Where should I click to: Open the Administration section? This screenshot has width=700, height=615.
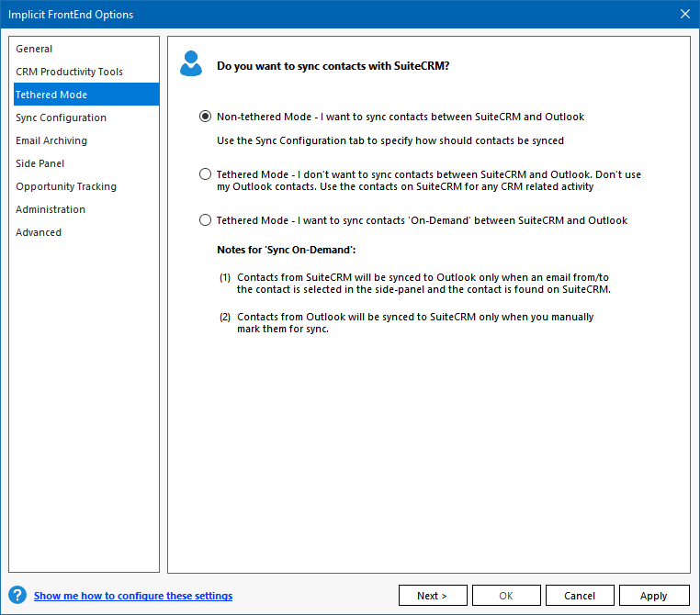tap(51, 209)
